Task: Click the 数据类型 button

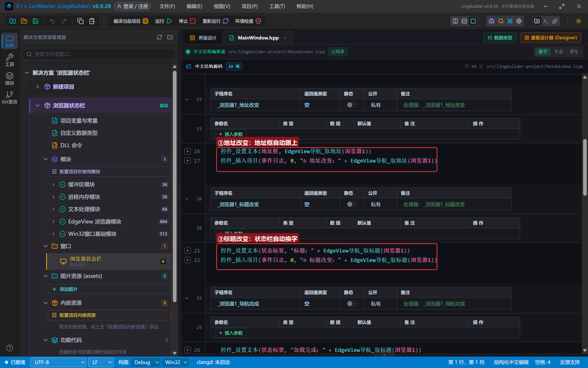Action: pos(500,38)
